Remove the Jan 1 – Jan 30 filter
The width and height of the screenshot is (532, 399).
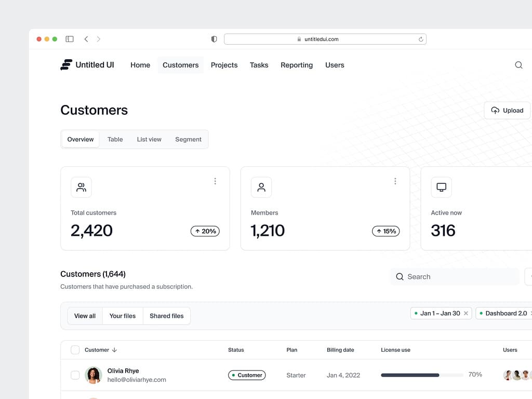466,313
